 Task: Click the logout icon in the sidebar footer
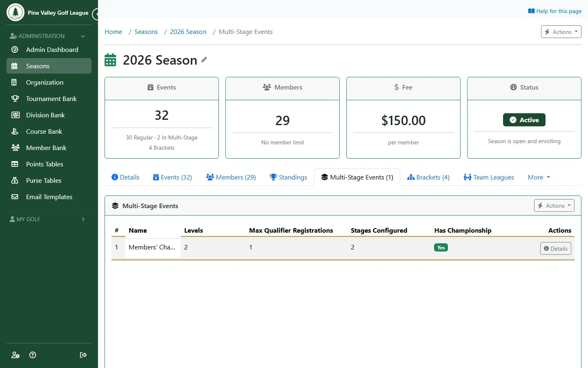click(x=83, y=355)
